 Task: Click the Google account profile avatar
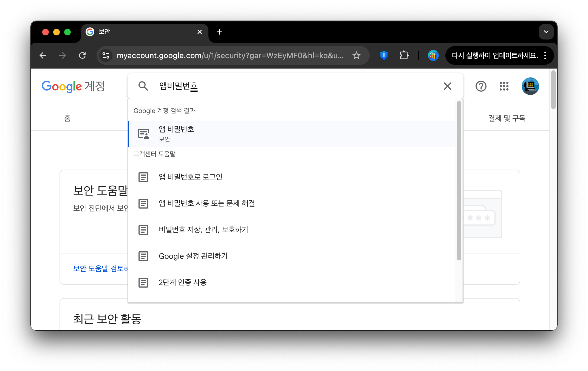(530, 86)
